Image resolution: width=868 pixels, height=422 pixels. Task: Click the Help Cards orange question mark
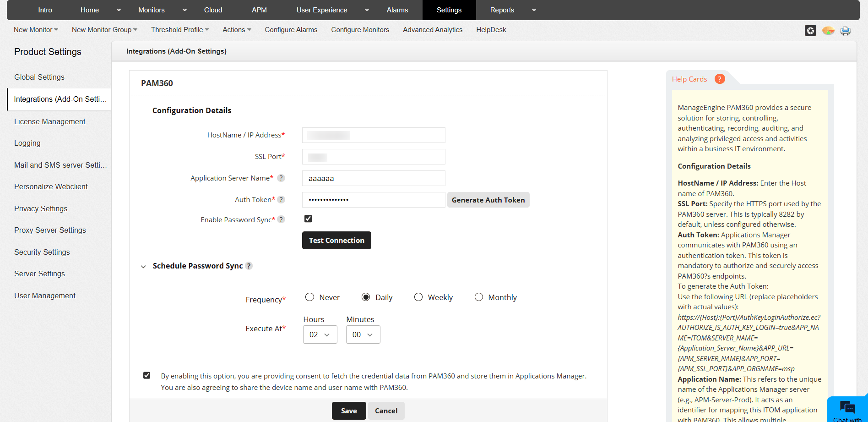tap(720, 79)
